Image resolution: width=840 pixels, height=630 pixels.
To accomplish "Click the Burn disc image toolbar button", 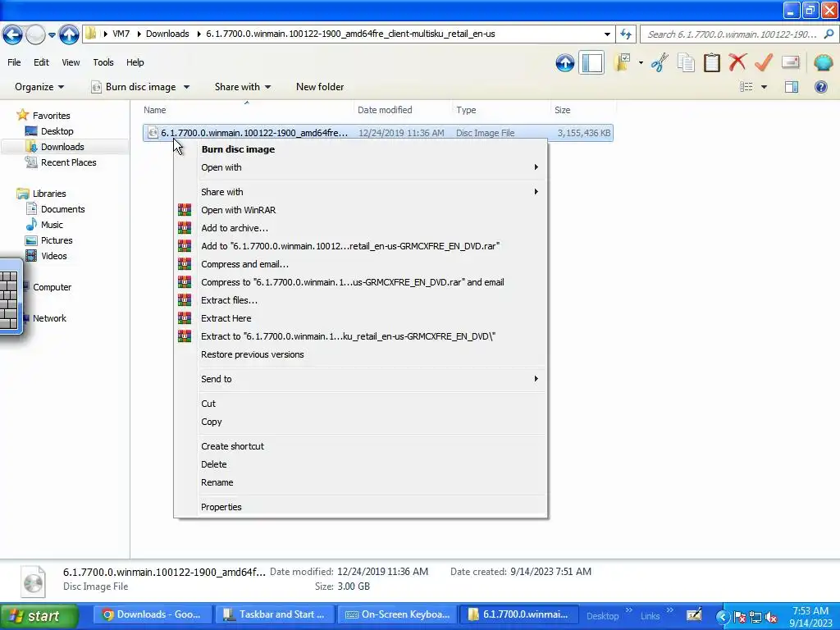I will point(134,87).
